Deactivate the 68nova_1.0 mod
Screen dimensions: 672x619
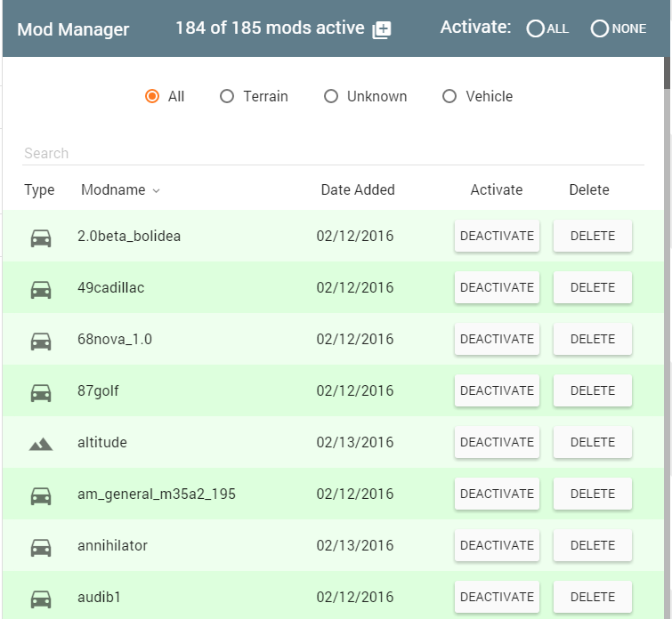pyautogui.click(x=497, y=339)
